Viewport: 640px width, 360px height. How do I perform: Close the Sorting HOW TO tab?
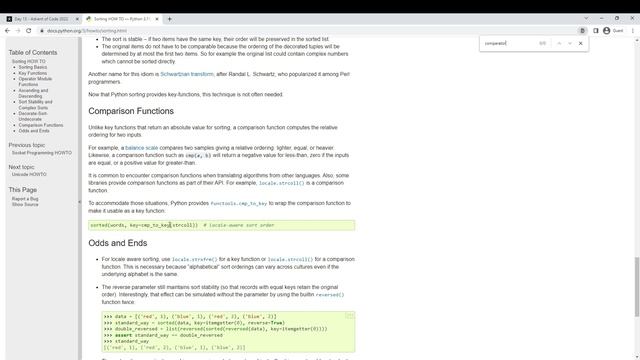click(157, 19)
